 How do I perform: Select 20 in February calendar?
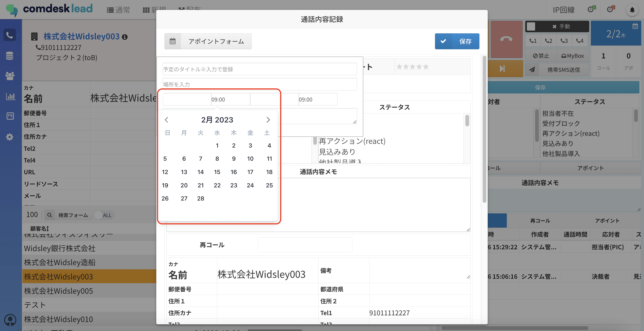coord(184,185)
